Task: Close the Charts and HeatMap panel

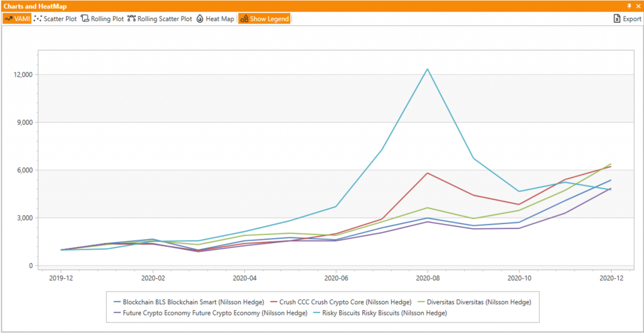Action: [638, 6]
